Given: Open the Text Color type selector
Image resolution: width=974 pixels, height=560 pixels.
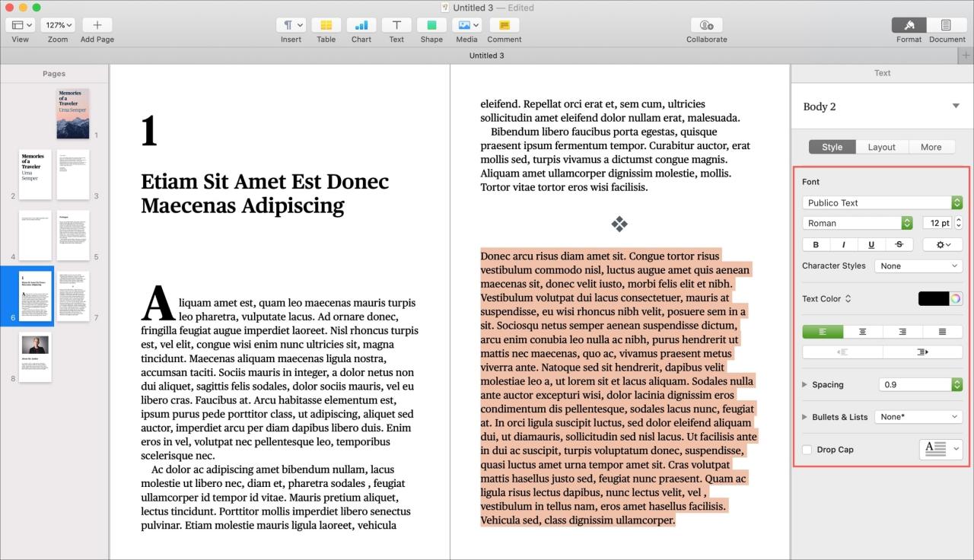Looking at the screenshot, I should pos(827,299).
